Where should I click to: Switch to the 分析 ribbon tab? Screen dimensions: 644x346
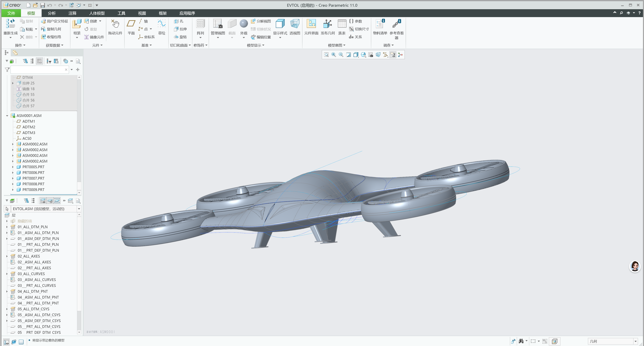[x=52, y=13]
